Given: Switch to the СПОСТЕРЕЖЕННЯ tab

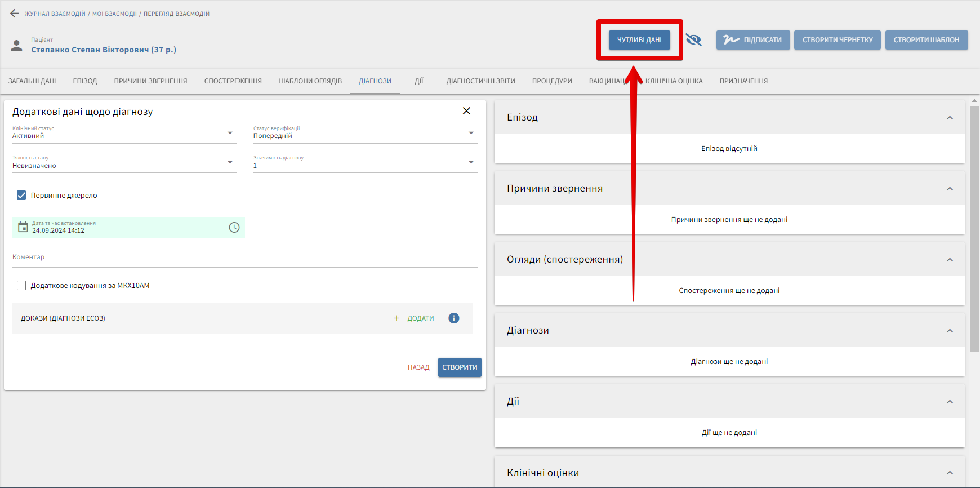Looking at the screenshot, I should point(233,81).
